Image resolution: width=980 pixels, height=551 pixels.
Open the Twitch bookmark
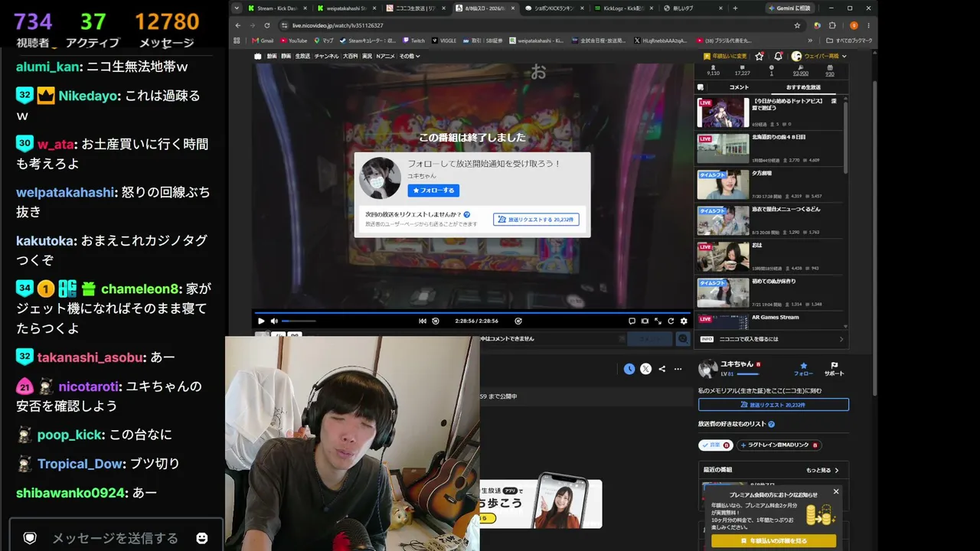(x=413, y=41)
